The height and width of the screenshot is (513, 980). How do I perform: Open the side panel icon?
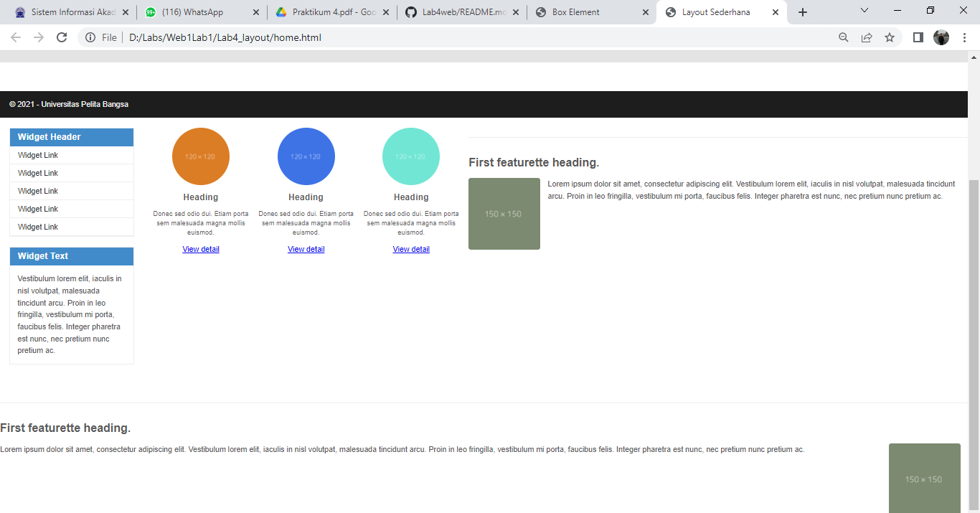(x=918, y=37)
